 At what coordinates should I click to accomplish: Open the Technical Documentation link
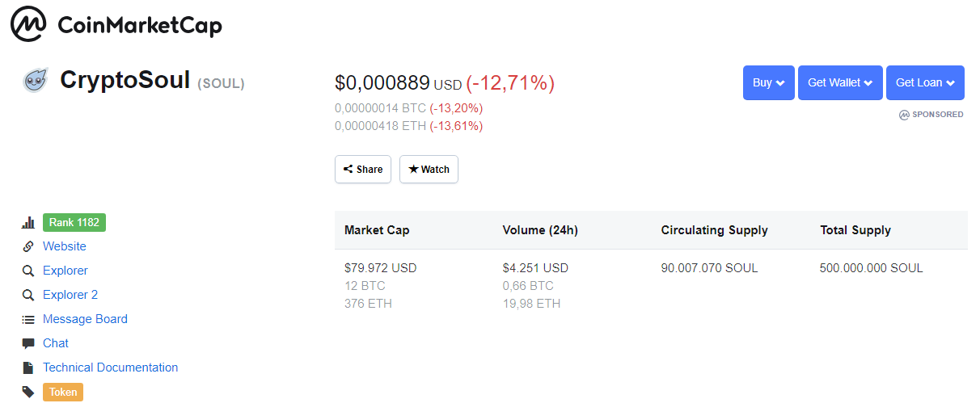110,367
